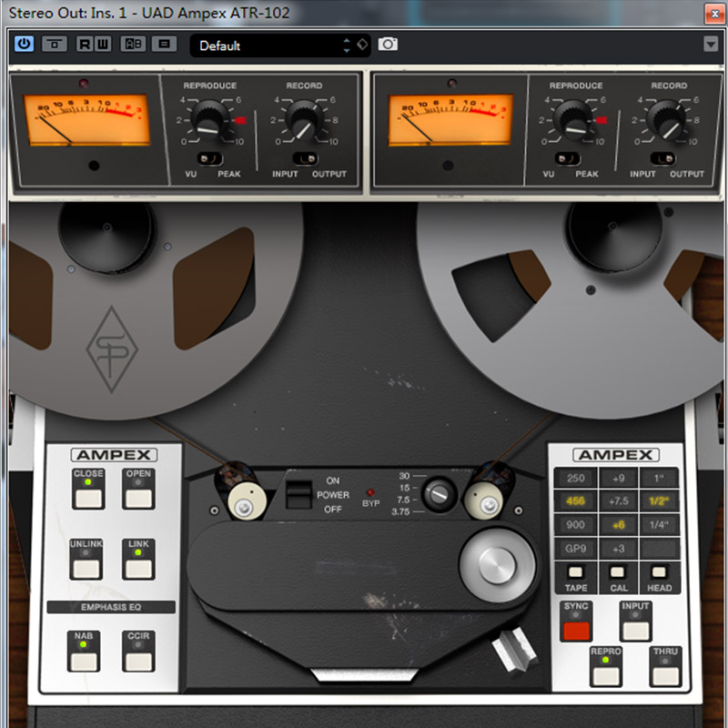This screenshot has width=728, height=728.
Task: Click the large silver capstan roller
Action: pos(497,565)
